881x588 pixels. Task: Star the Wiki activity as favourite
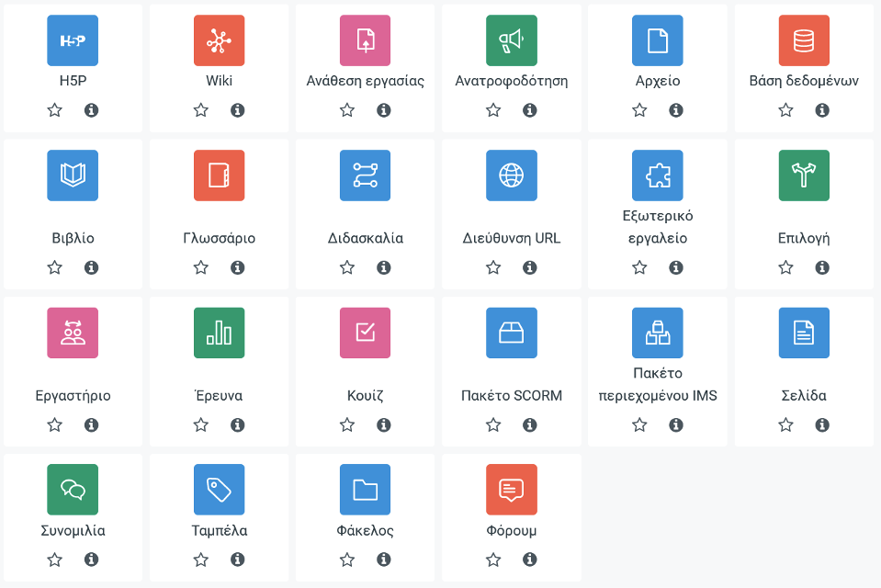[x=201, y=110]
